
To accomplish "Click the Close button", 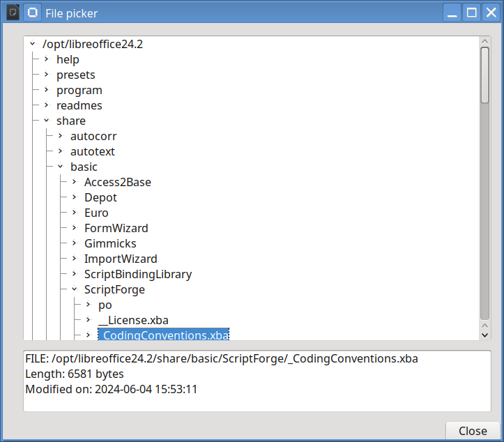I will (473, 431).
